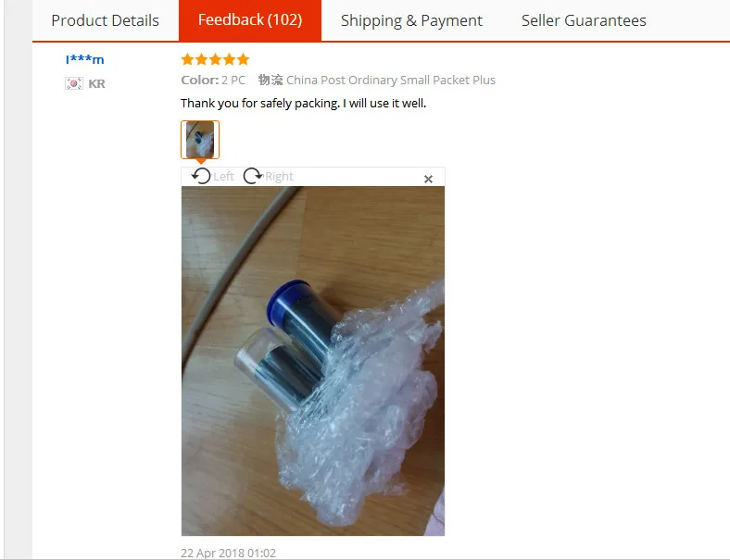This screenshot has width=730, height=560.
Task: Click the five-star rating icons
Action: 216,59
